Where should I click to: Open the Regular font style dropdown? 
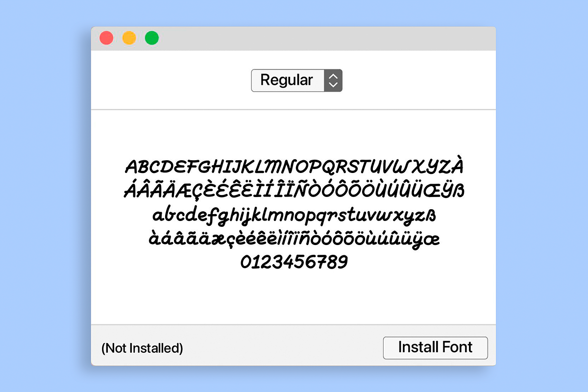click(x=296, y=80)
